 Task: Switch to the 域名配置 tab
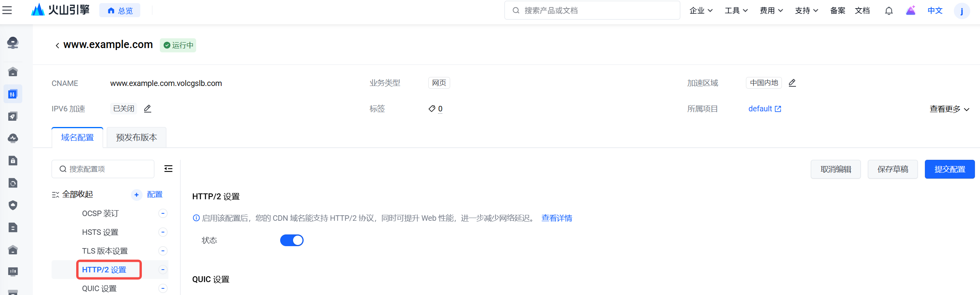pos(77,138)
